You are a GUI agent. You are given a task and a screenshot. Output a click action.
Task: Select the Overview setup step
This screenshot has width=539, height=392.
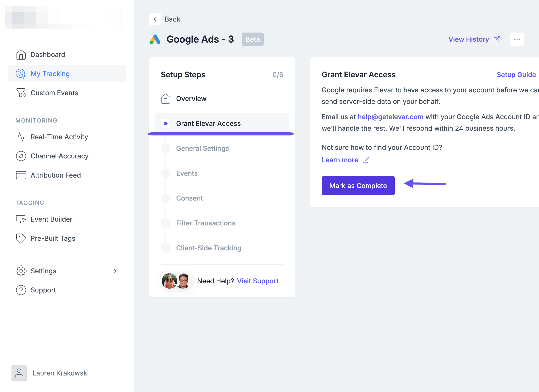(x=222, y=99)
